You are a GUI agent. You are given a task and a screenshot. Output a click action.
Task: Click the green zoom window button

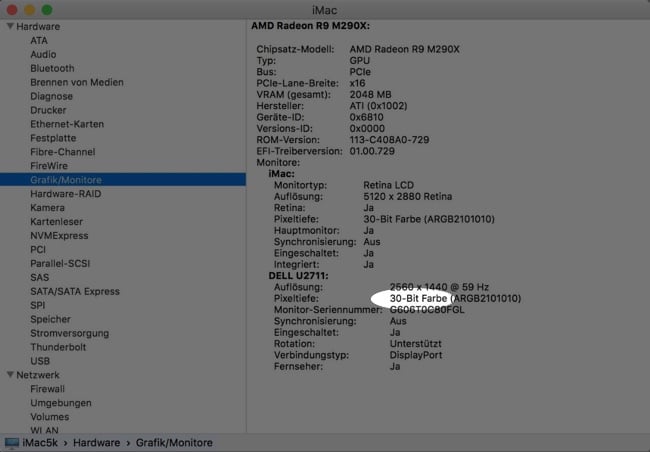[x=47, y=10]
